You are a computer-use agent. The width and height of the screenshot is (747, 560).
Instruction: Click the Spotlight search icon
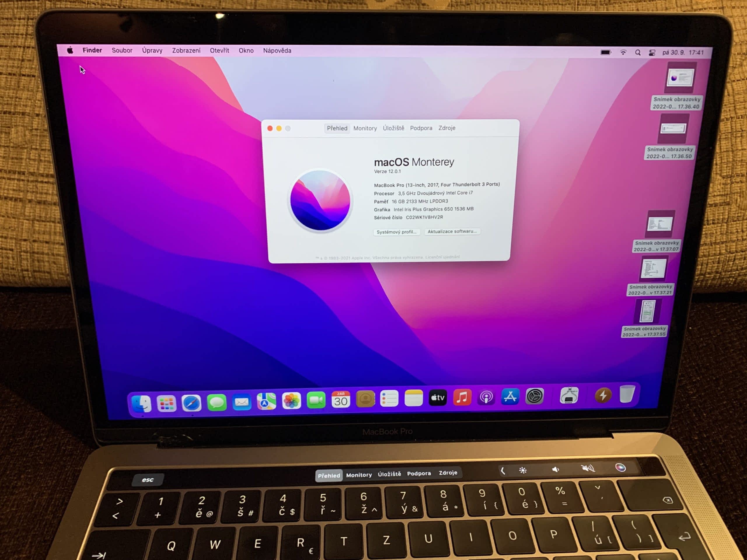click(638, 53)
